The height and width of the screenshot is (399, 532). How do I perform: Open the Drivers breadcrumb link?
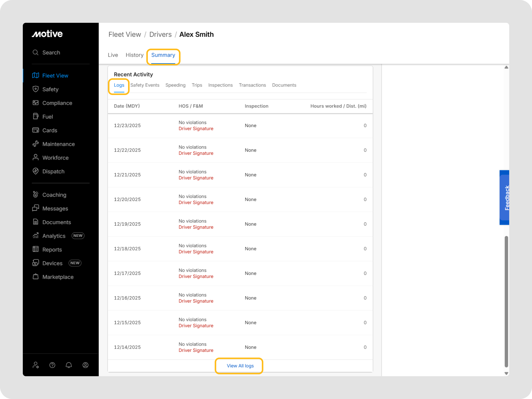pyautogui.click(x=160, y=34)
